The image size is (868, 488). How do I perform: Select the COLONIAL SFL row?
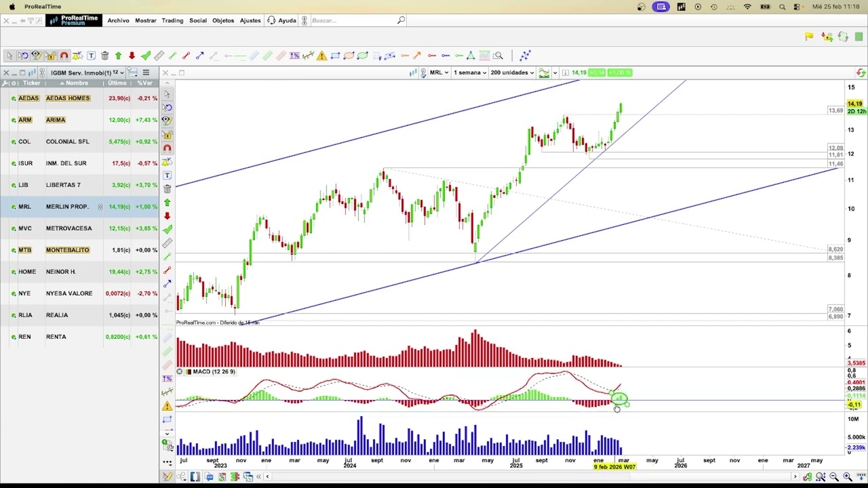(79, 142)
